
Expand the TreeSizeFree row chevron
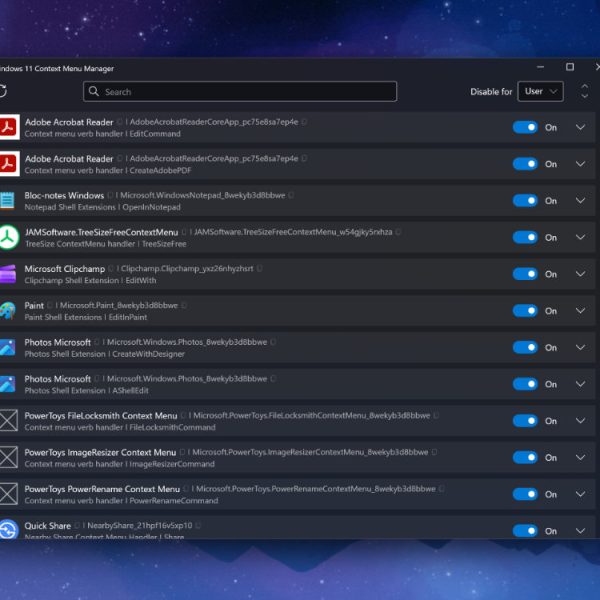coord(580,237)
